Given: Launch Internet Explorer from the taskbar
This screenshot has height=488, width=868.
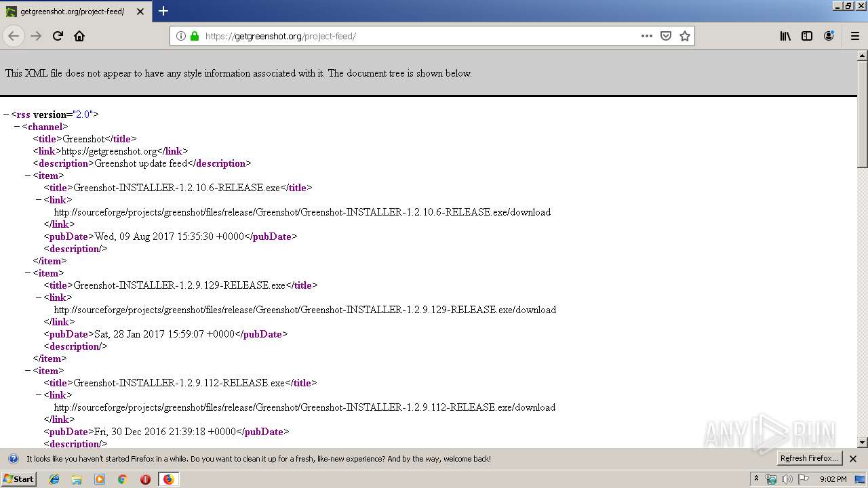Looking at the screenshot, I should [x=54, y=479].
